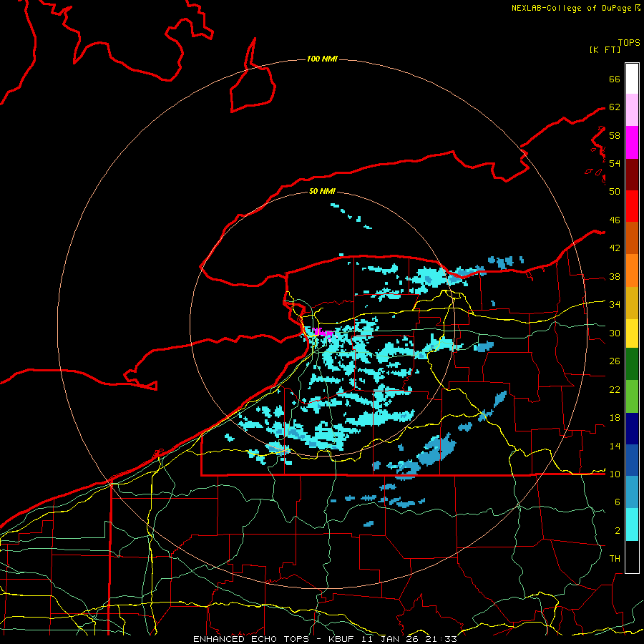Image resolution: width=644 pixels, height=644 pixels.
Task: Click the 62 legend scale label
Action: 615,107
